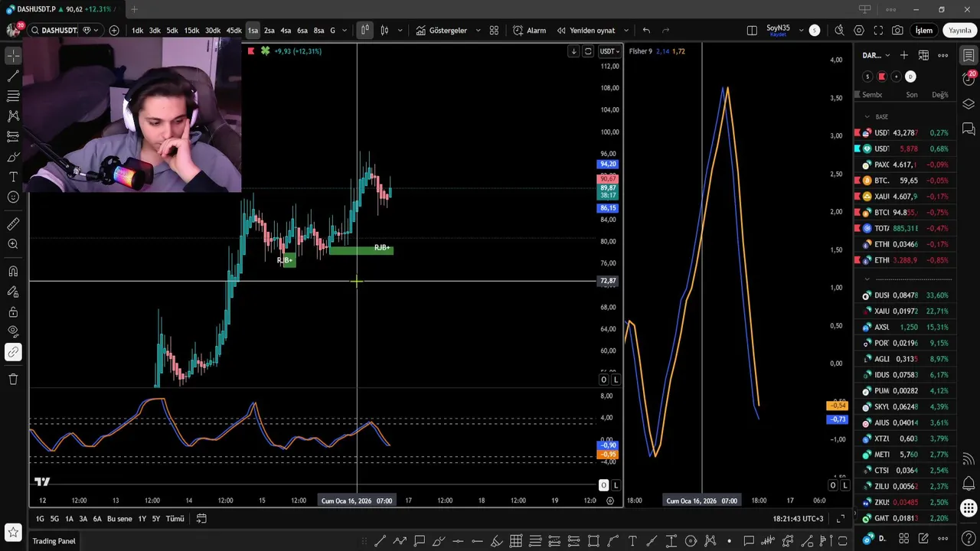
Task: Select the G daily timeframe
Action: pos(332,31)
